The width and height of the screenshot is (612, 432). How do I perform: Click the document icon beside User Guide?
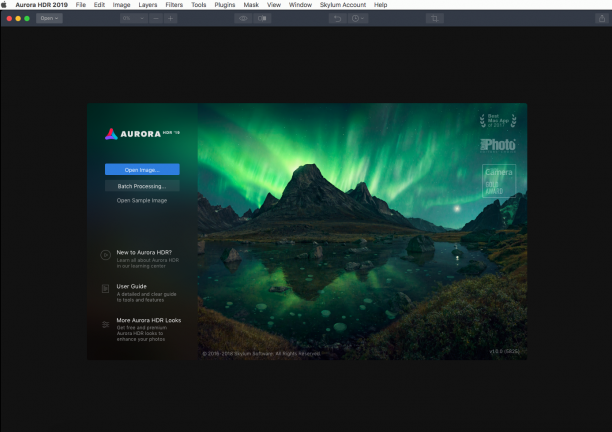click(105, 289)
